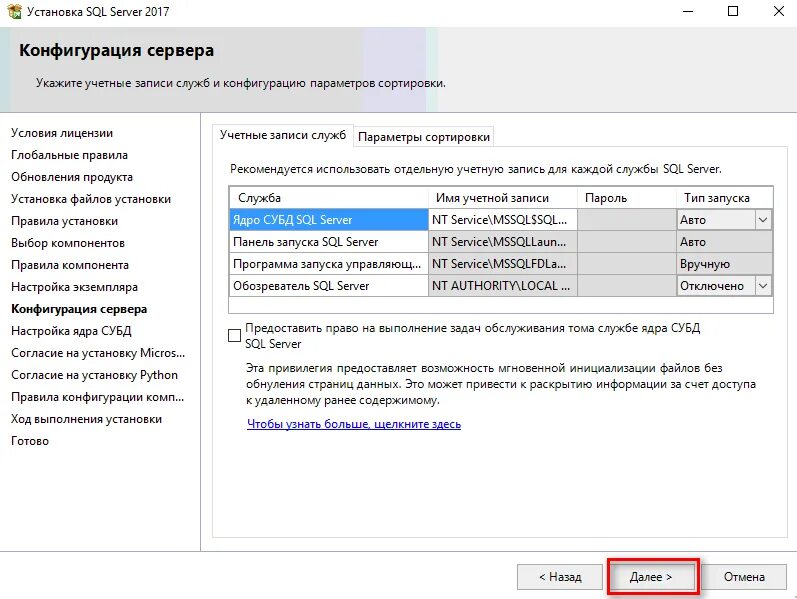
Task: Select Глобальные правила step in sidebar
Action: tap(69, 155)
